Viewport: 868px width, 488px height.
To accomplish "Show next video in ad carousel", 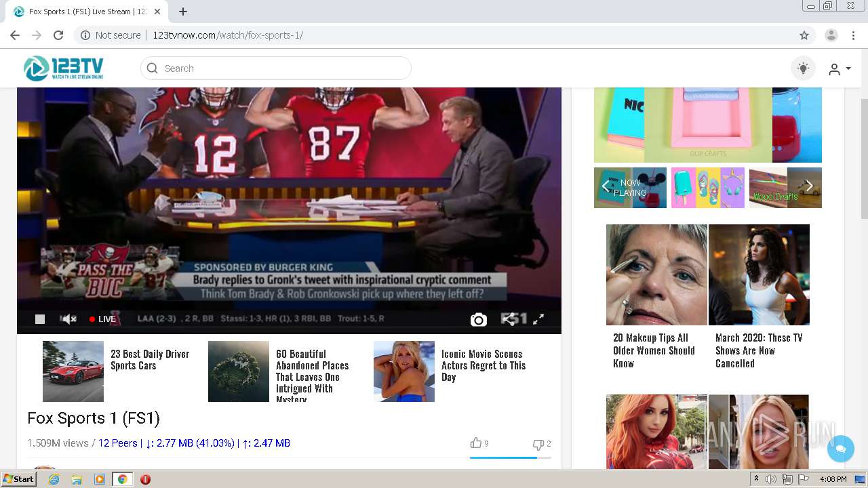I will 809,187.
